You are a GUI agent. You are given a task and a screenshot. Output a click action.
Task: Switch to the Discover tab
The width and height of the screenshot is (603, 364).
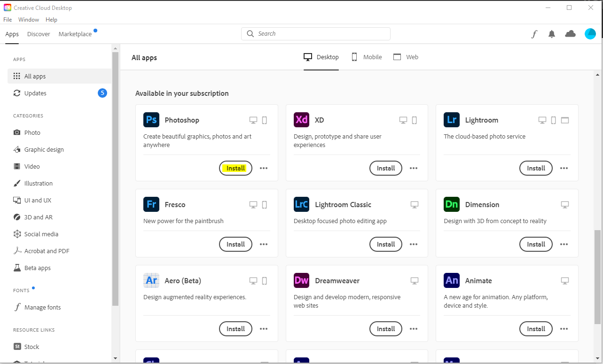coord(39,34)
